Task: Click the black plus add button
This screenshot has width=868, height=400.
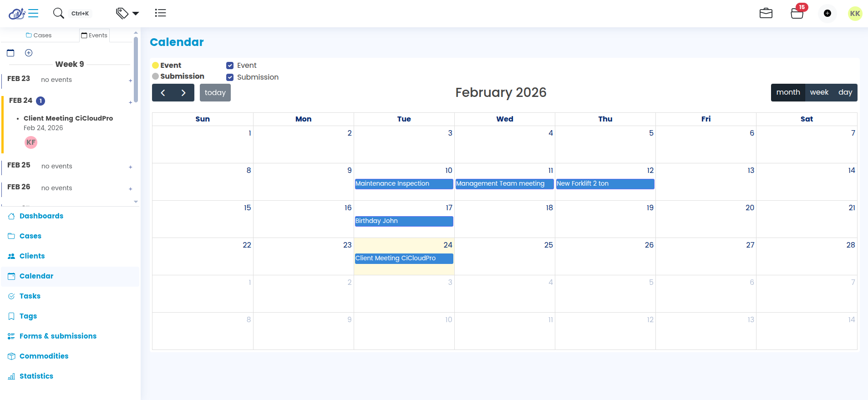Action: pyautogui.click(x=827, y=13)
